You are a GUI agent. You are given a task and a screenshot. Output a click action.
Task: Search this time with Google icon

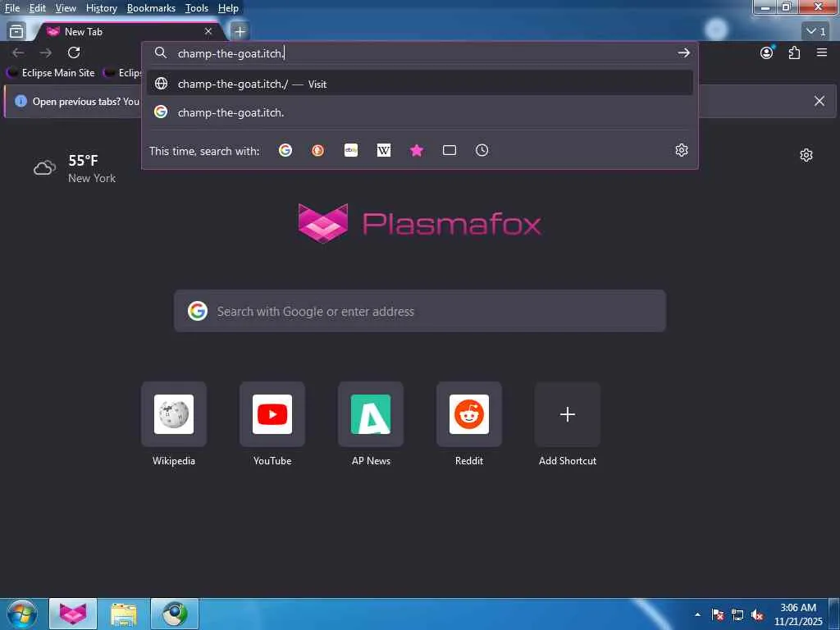[285, 151]
